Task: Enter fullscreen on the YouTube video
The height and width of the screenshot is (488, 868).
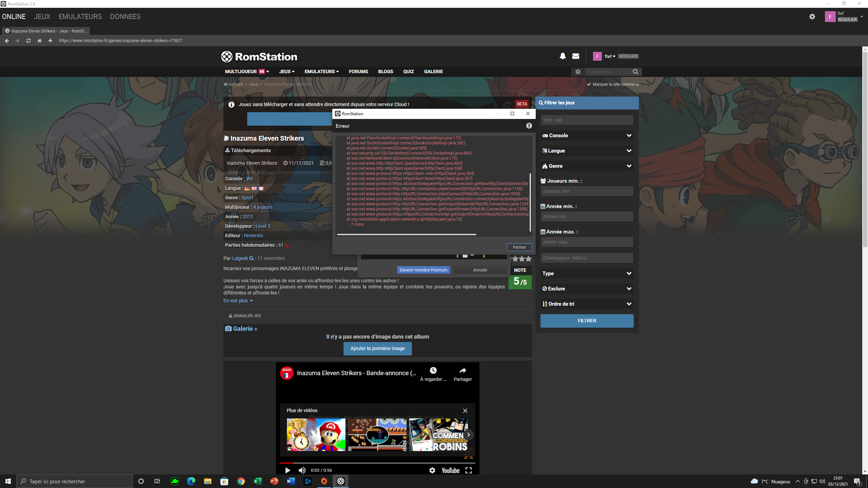Action: 469,470
